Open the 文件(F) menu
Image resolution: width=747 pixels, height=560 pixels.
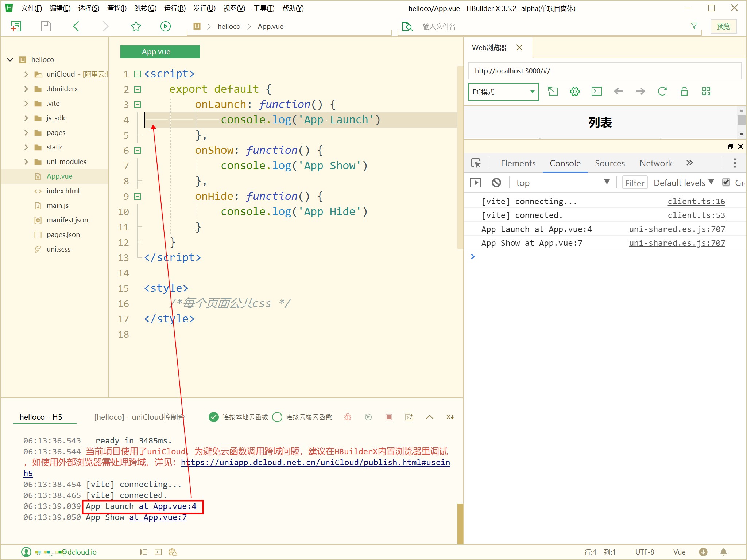click(x=31, y=8)
